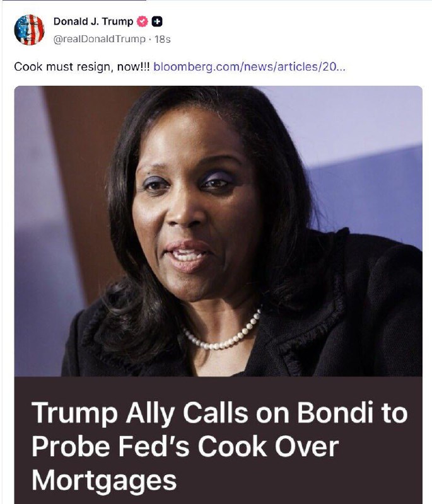Click the dark tab indicator line at top
The height and width of the screenshot is (504, 432).
click(x=73, y=1)
